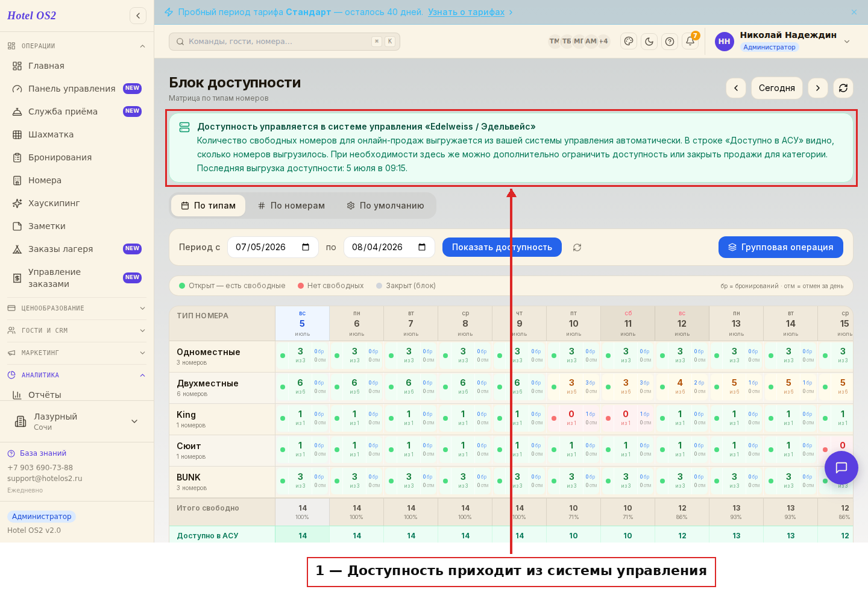Click the small reload icon beside Показать доступность
868x601 pixels.
(x=577, y=247)
